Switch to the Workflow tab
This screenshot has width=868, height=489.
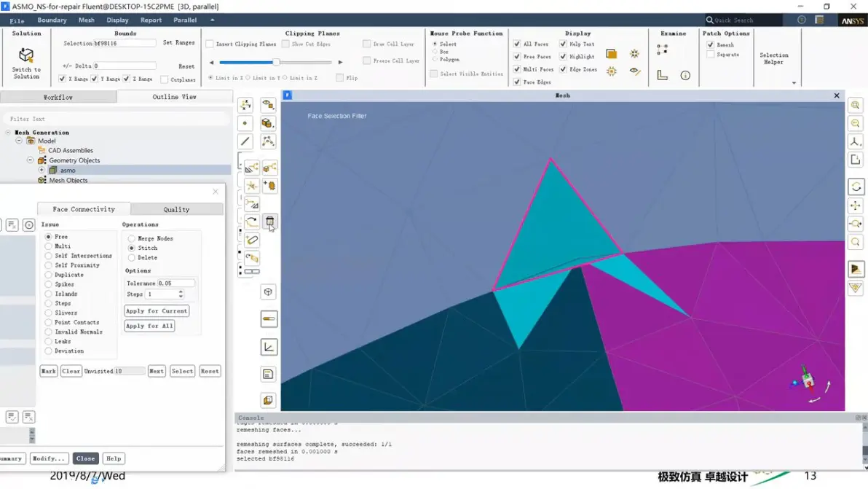[x=58, y=97]
